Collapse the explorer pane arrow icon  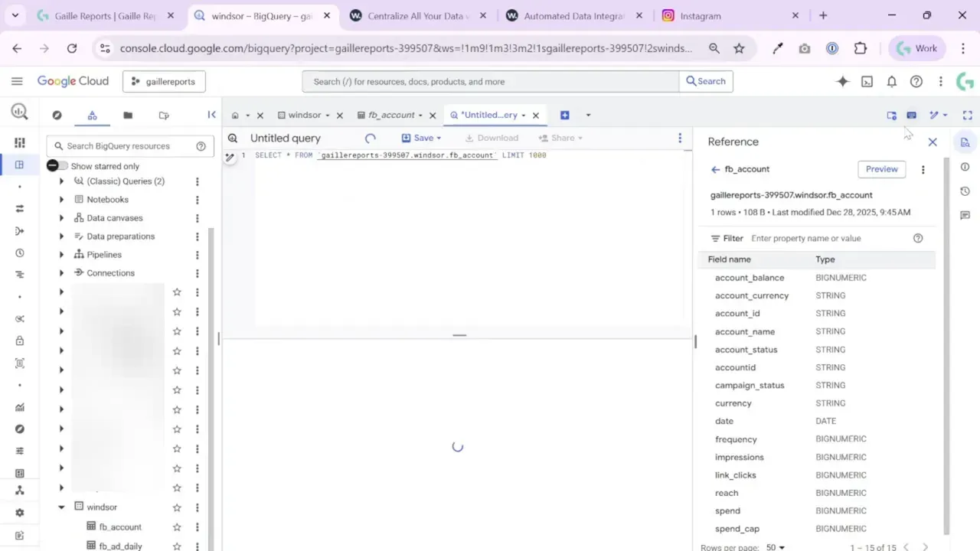click(x=212, y=115)
